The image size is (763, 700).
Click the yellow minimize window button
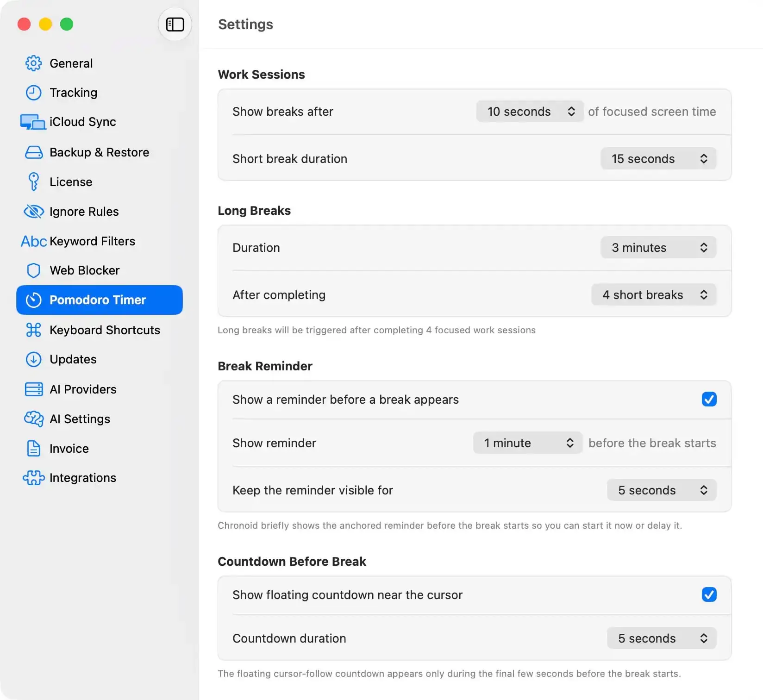click(45, 24)
